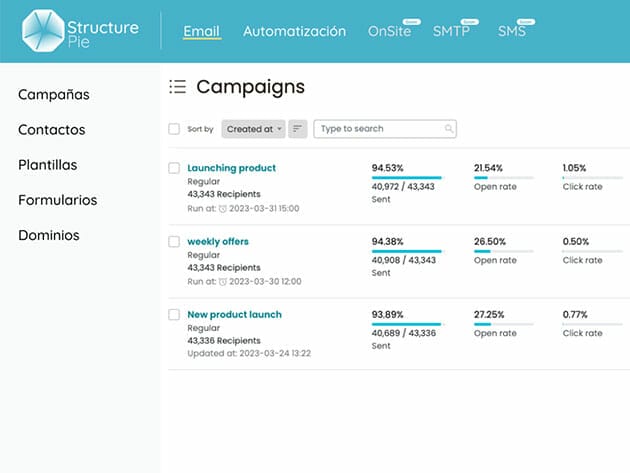Toggle the sort order icon button

click(x=298, y=129)
